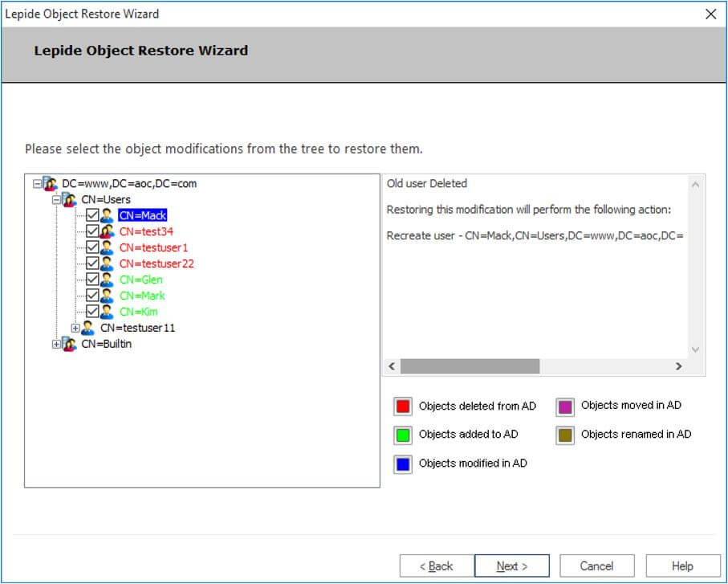This screenshot has width=728, height=584.
Task: Click the olive Objects renamed in AD swatch
Action: pyautogui.click(x=565, y=435)
